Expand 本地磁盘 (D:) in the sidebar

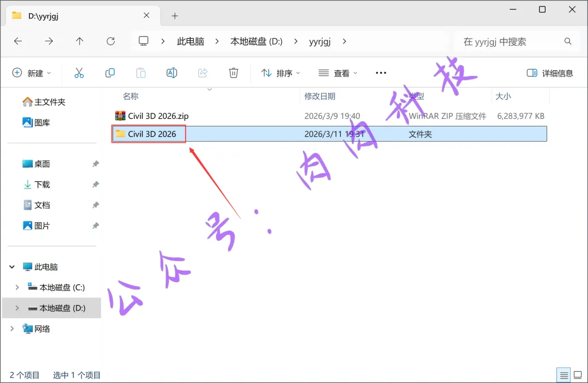coord(17,308)
